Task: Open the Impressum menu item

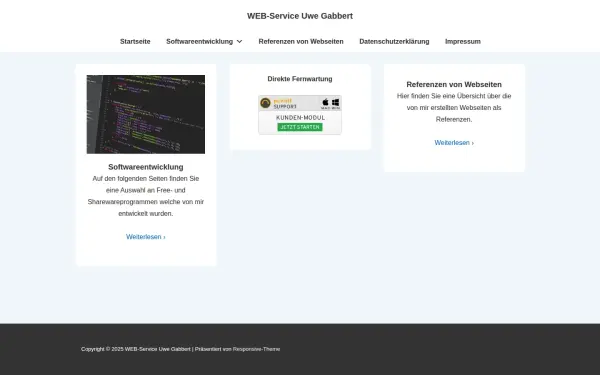Action: [463, 41]
